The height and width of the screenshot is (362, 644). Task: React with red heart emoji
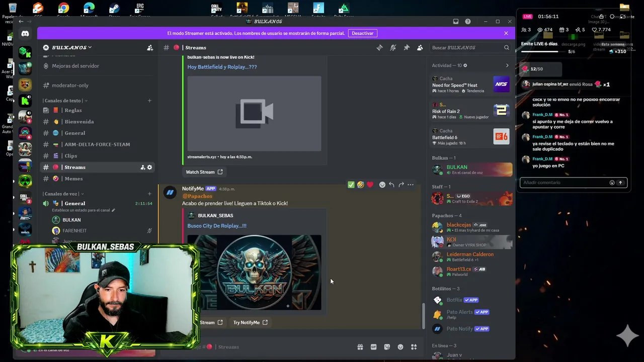370,185
